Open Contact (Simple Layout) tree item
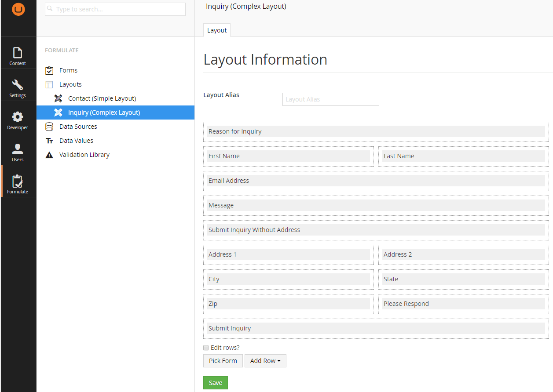This screenshot has width=553, height=392. pyautogui.click(x=102, y=98)
